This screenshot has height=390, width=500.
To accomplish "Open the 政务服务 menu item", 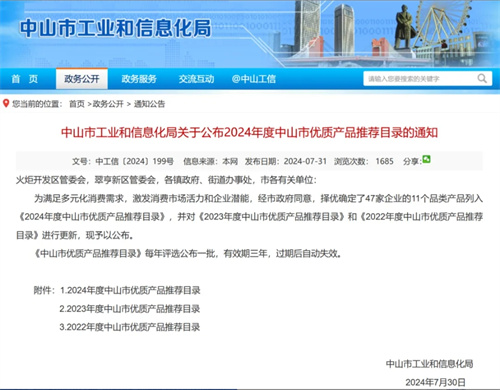I will point(139,79).
